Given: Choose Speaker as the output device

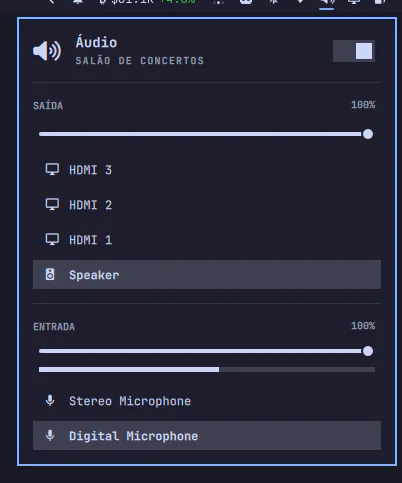Looking at the screenshot, I should tap(207, 274).
